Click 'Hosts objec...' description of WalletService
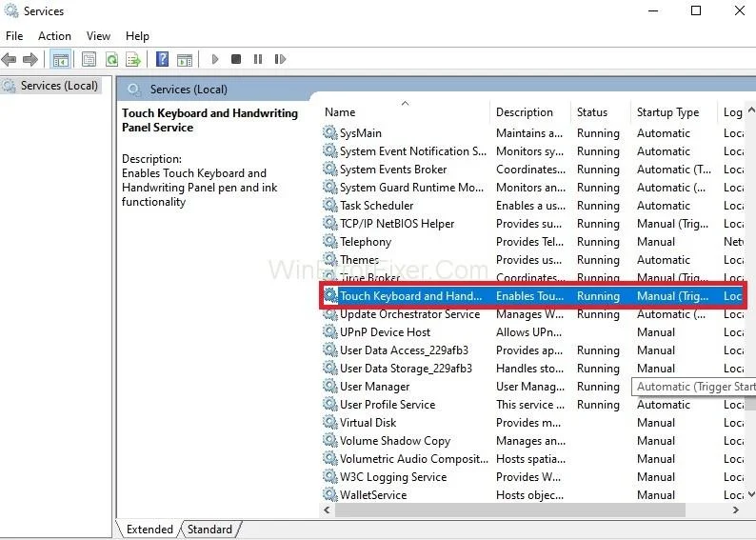This screenshot has width=756, height=540. pos(529,494)
